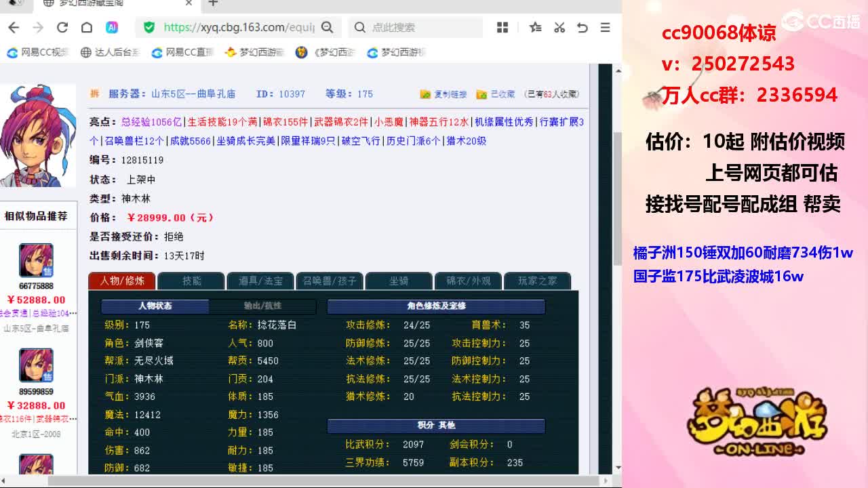Click the CC直播 logo in the overlay
This screenshot has height=488, width=868.
pyautogui.click(x=822, y=20)
